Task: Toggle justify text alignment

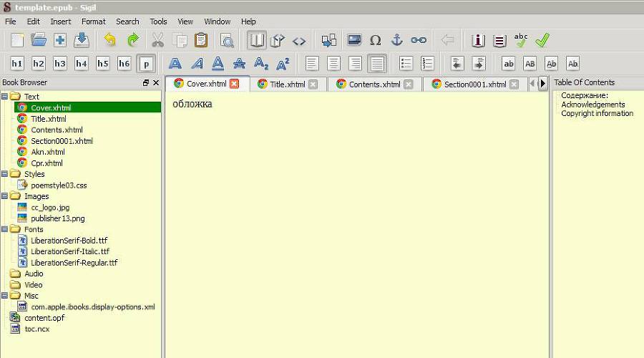Action: [x=377, y=64]
